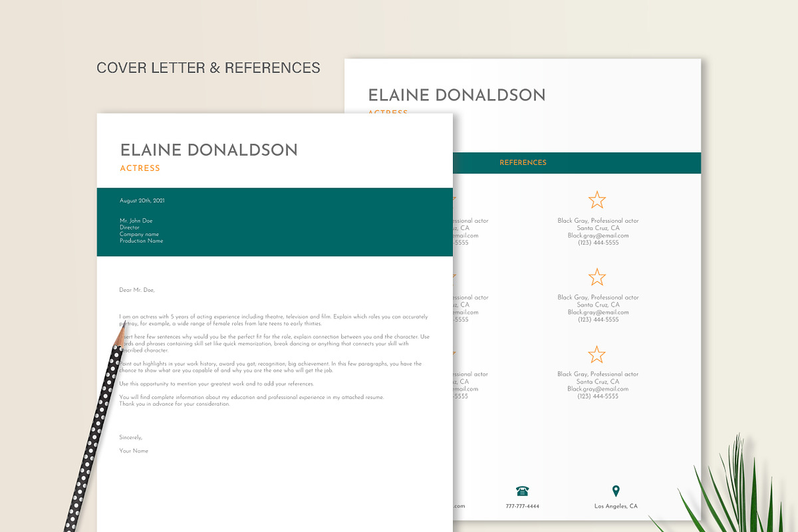Viewport: 798px width, 532px height.
Task: Click the telephone icon on the references page
Action: pos(523,491)
